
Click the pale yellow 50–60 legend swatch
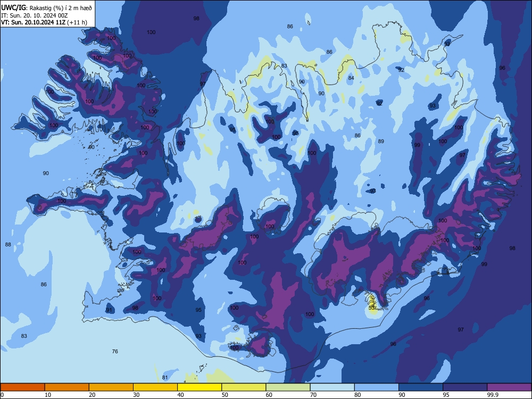click(x=244, y=387)
